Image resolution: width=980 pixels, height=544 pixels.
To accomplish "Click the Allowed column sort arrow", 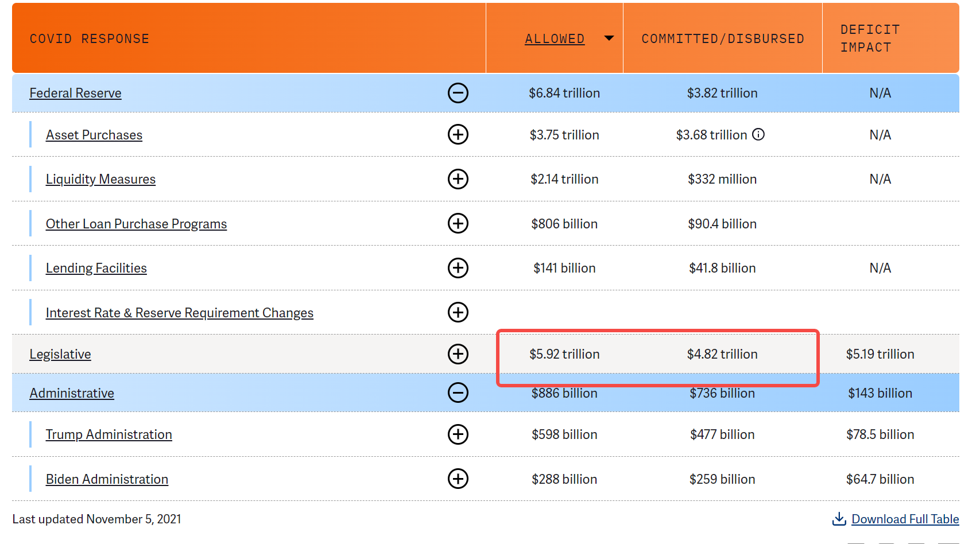I will pyautogui.click(x=609, y=38).
